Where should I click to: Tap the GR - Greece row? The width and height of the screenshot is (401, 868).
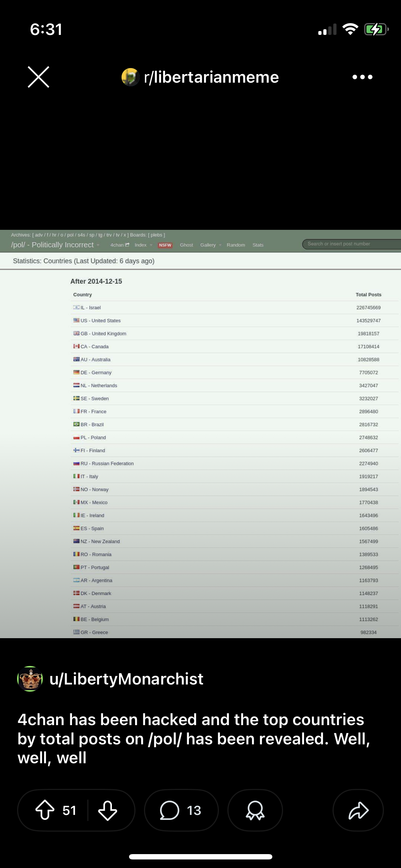tap(235, 632)
